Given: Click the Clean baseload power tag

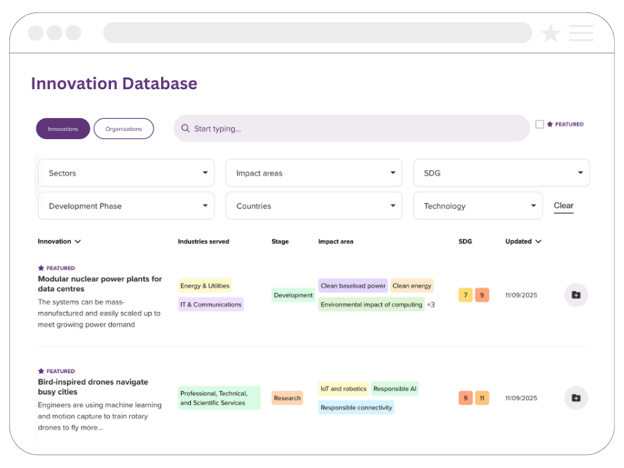Looking at the screenshot, I should coord(353,286).
